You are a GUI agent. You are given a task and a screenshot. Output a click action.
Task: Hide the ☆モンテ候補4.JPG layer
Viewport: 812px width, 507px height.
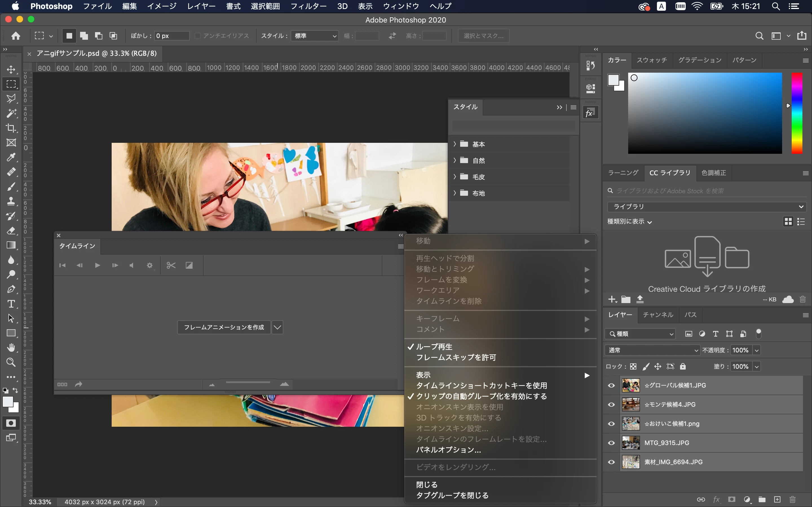pyautogui.click(x=611, y=405)
